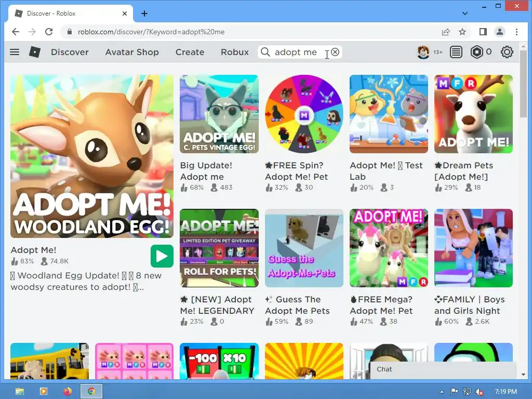Click the 'Adopt Me! Test Lab' title
Viewport: 532px width, 399px height.
tap(386, 171)
